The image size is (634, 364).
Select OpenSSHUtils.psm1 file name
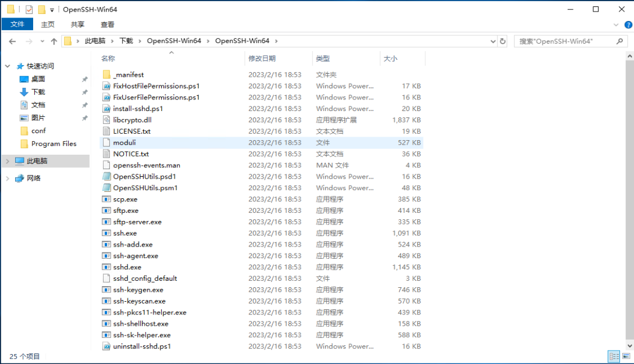point(145,188)
